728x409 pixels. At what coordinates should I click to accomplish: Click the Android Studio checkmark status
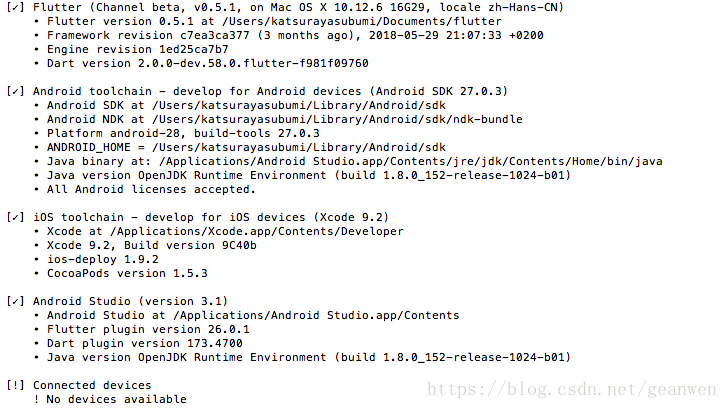pyautogui.click(x=15, y=301)
